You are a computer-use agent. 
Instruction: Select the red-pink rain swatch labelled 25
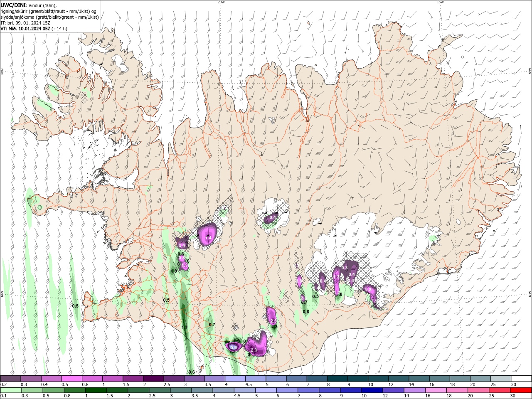(x=499, y=390)
